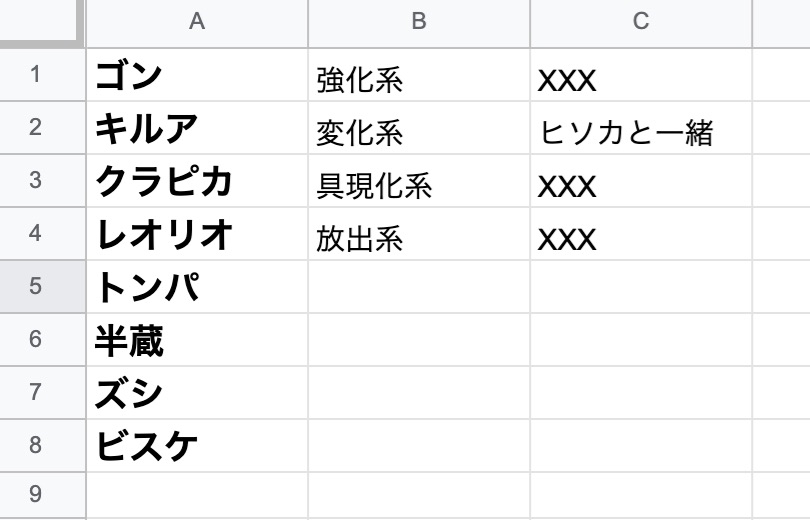
Task: Click the ズシ cell
Action: tap(197, 393)
